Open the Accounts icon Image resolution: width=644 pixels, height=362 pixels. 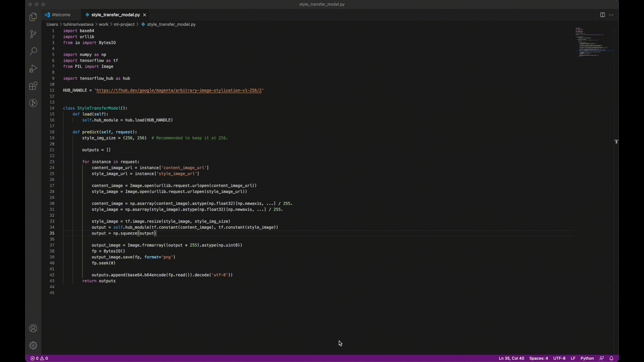coord(33,328)
